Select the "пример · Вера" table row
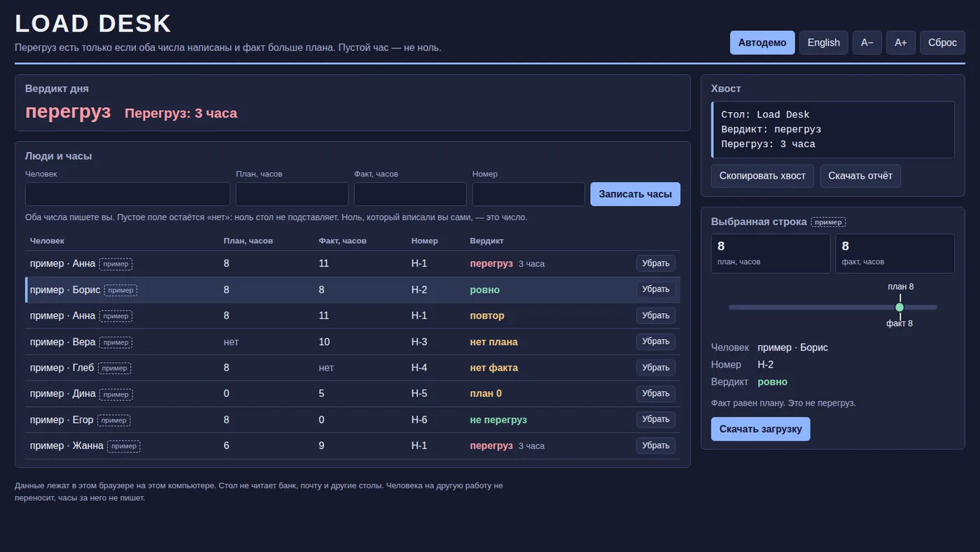 (353, 342)
